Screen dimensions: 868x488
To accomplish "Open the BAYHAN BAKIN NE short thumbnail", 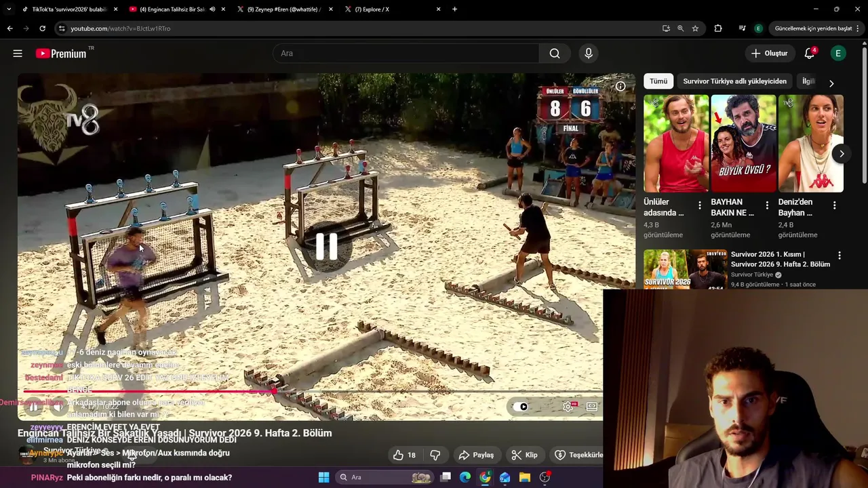I will [743, 143].
